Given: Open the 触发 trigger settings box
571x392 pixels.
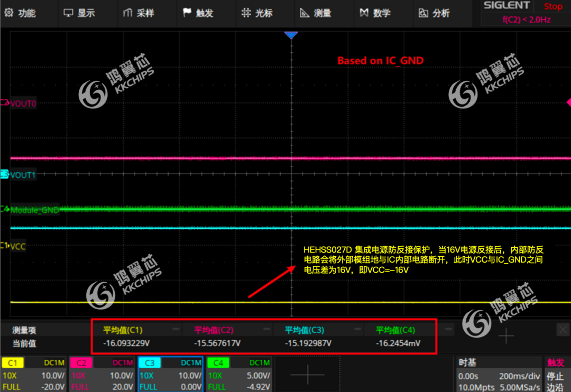Looking at the screenshot, I should [557, 374].
